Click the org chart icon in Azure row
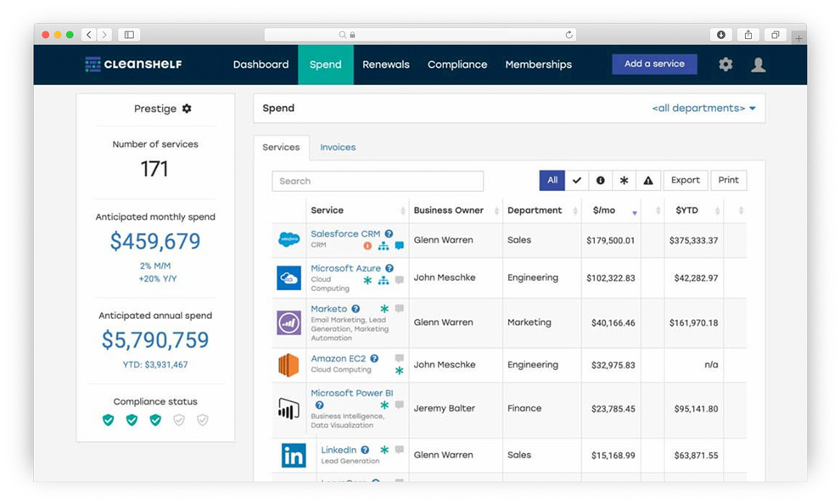Image resolution: width=840 pixels, height=504 pixels. pyautogui.click(x=384, y=280)
